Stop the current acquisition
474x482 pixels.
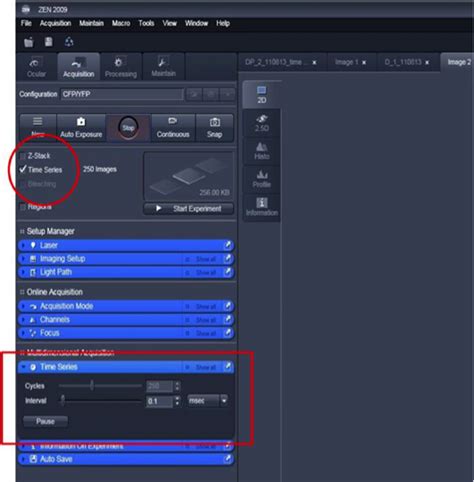tap(128, 128)
